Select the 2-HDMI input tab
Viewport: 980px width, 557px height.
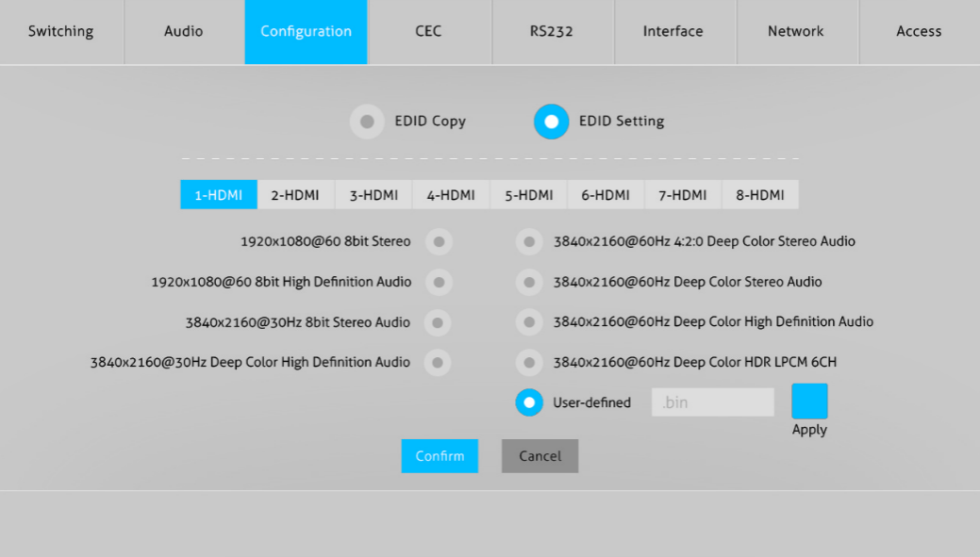[x=295, y=195]
